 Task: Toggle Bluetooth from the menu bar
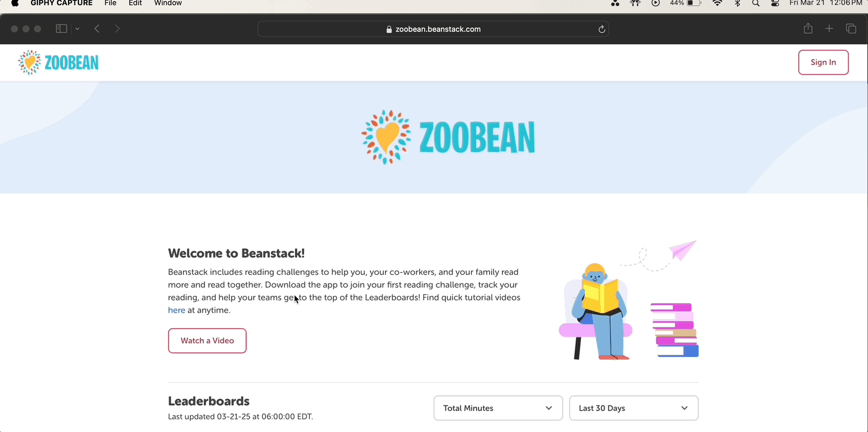click(736, 3)
